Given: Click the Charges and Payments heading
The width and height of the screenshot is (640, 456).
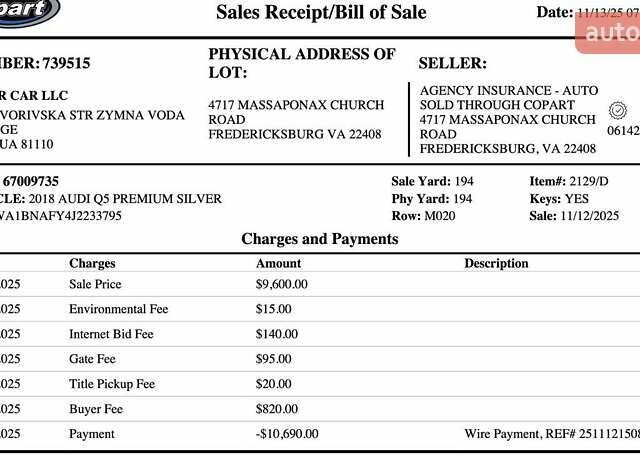Looking at the screenshot, I should tap(320, 239).
